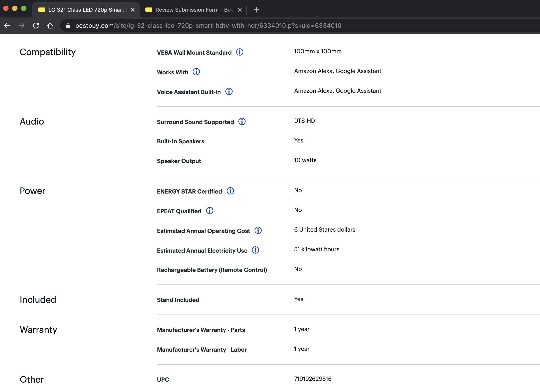The height and width of the screenshot is (392, 540).
Task: Show info for Estimated Annual Electricity Use
Action: coord(255,250)
